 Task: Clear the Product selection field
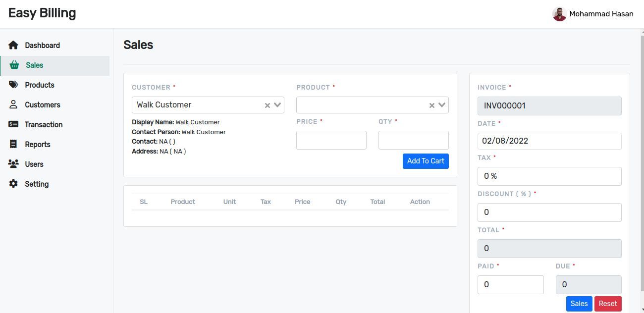[x=432, y=105]
